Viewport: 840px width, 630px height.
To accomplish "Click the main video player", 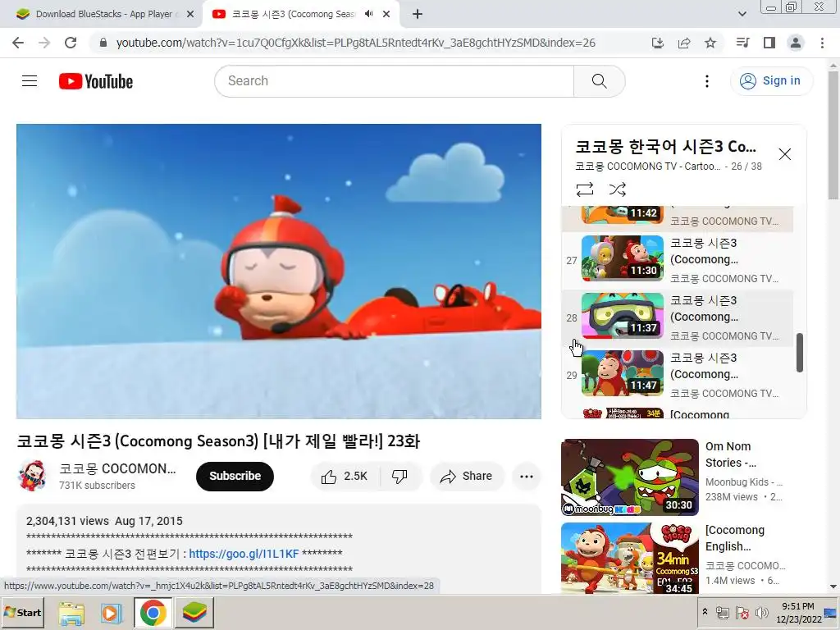I will (279, 271).
